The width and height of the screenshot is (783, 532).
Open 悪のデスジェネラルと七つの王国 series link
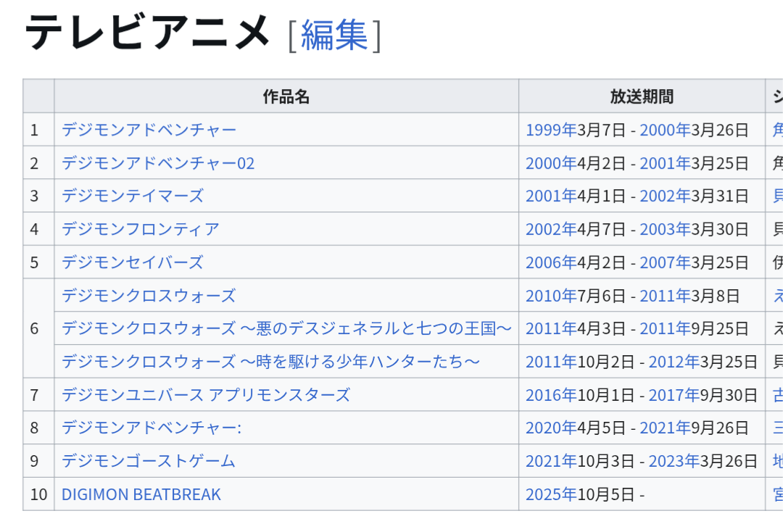[x=286, y=328]
